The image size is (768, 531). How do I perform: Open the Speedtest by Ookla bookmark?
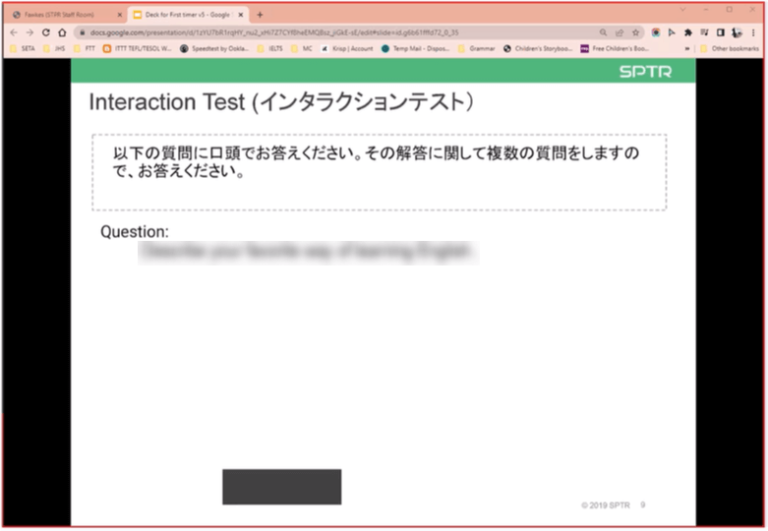[215, 48]
